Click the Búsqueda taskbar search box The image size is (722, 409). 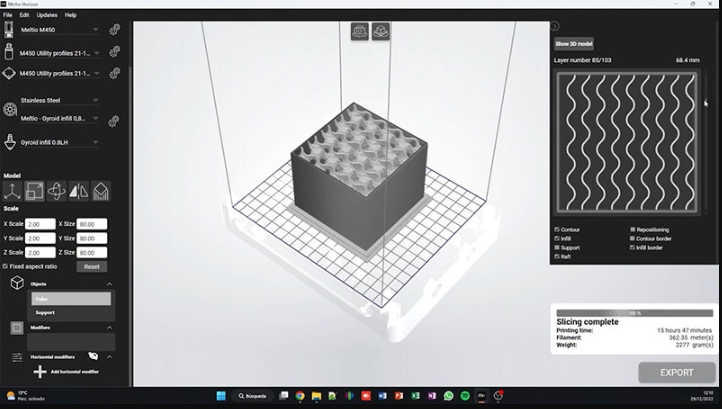click(253, 396)
